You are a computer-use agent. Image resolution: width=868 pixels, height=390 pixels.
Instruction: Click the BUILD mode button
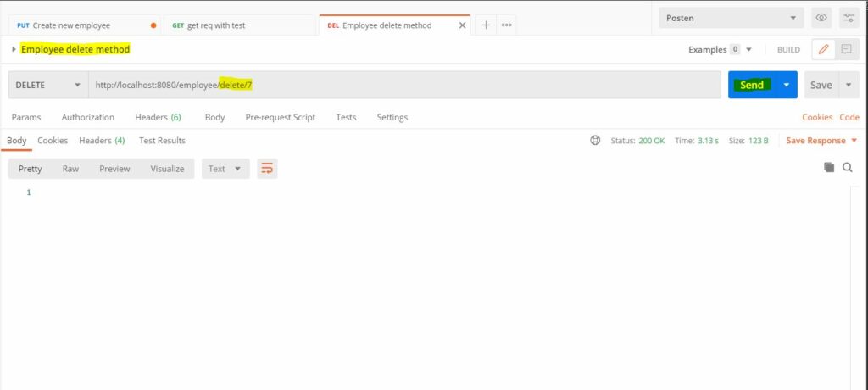[788, 49]
